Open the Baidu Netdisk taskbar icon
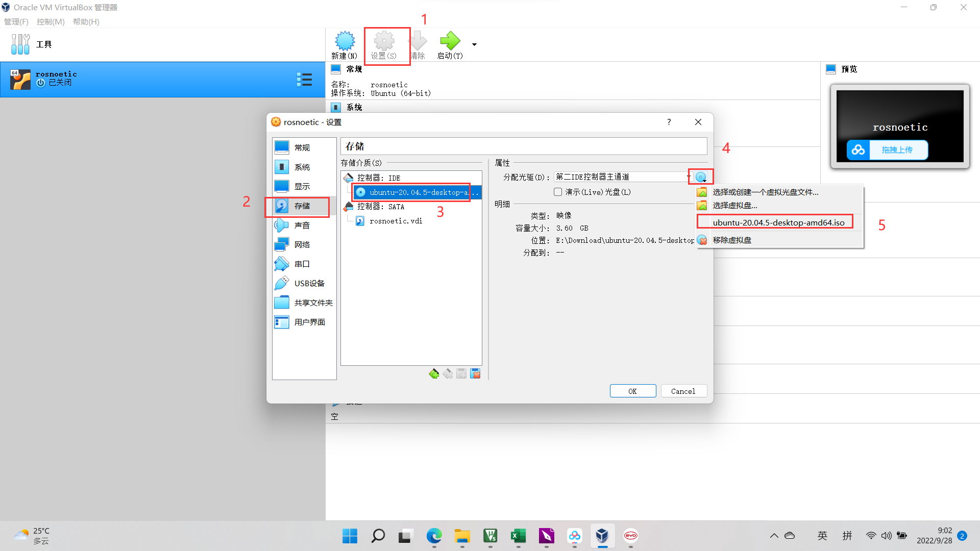This screenshot has height=551, width=980. 575,536
